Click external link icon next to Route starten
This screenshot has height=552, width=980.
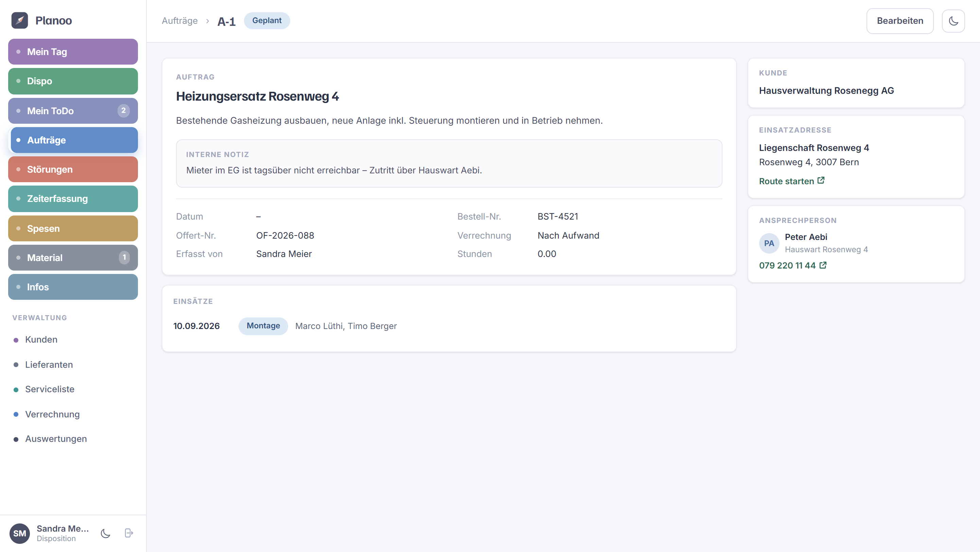821,180
